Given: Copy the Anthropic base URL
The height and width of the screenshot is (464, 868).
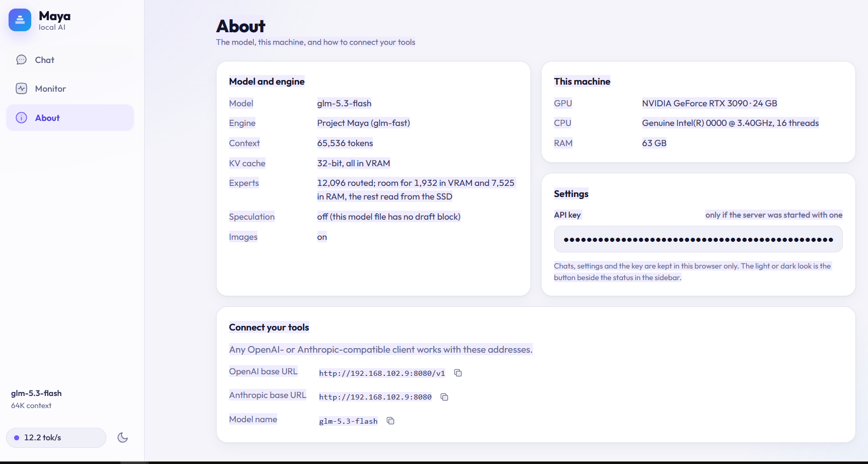Looking at the screenshot, I should (x=444, y=397).
